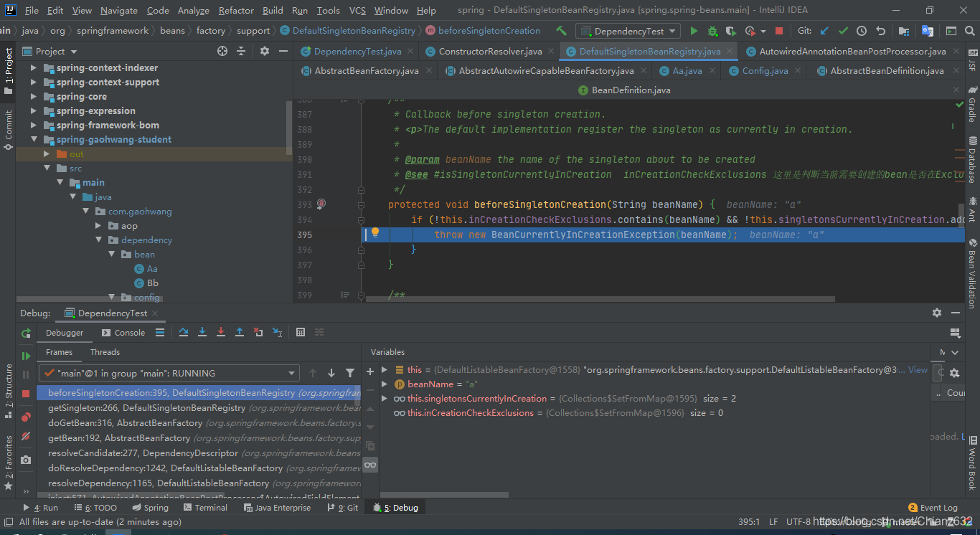980x535 pixels.
Task: Open AbstractBeanFactory.java editor tab
Action: coord(367,71)
